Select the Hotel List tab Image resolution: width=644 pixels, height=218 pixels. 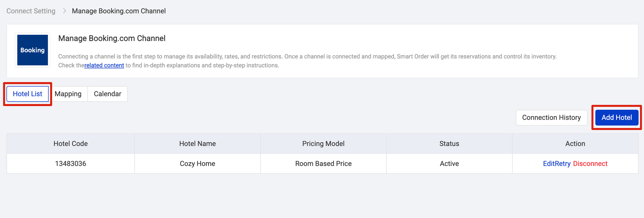[x=27, y=94]
